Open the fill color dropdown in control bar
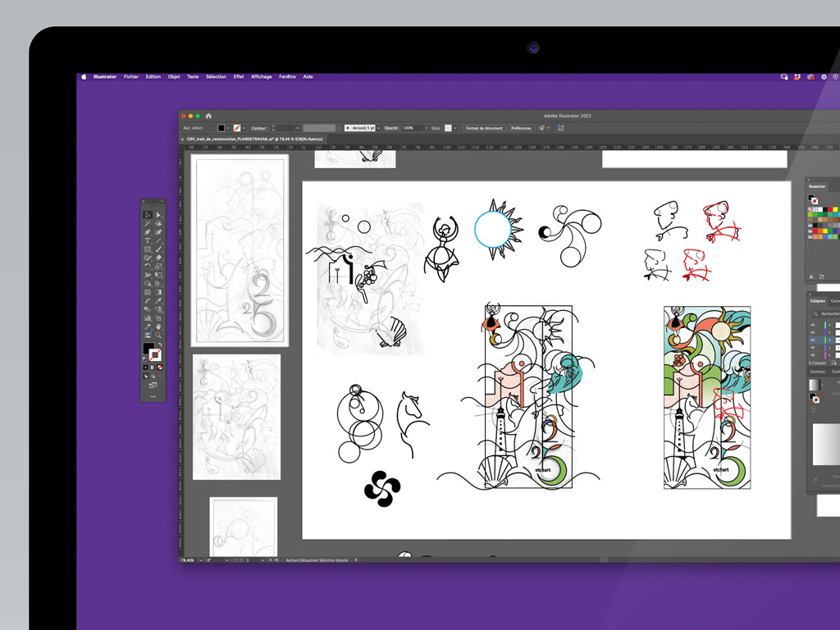 [228, 128]
